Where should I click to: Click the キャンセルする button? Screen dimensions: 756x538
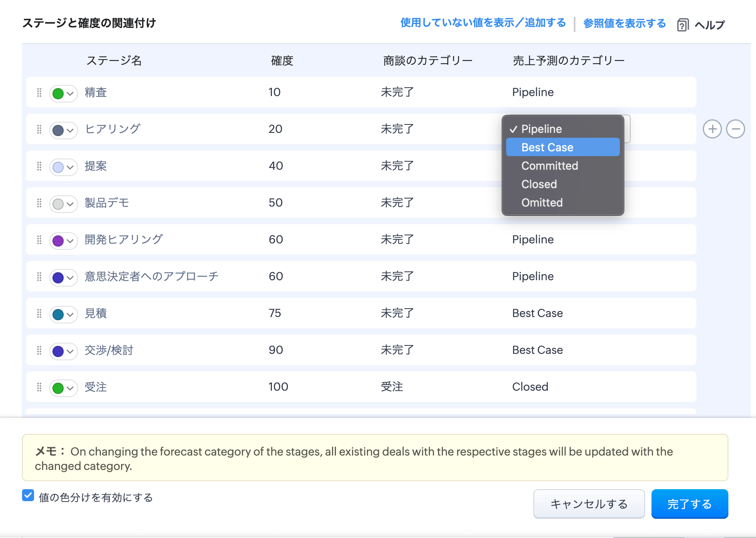pyautogui.click(x=589, y=504)
